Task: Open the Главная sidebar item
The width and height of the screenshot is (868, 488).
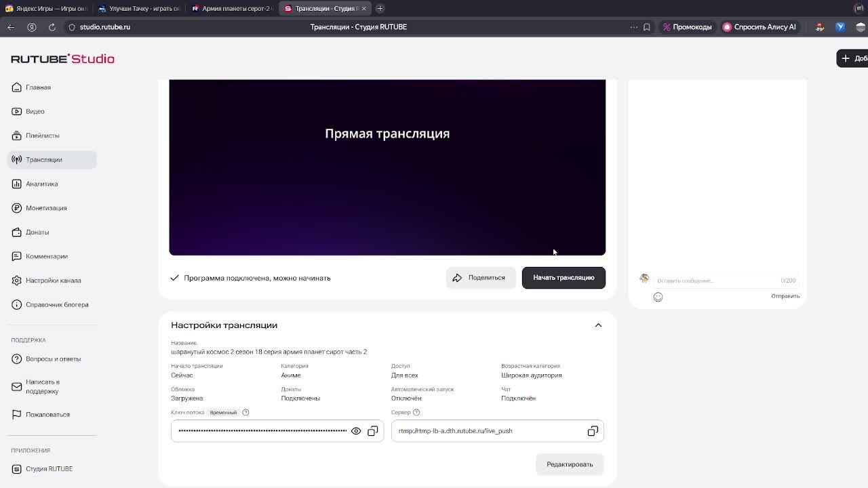Action: tap(52, 87)
